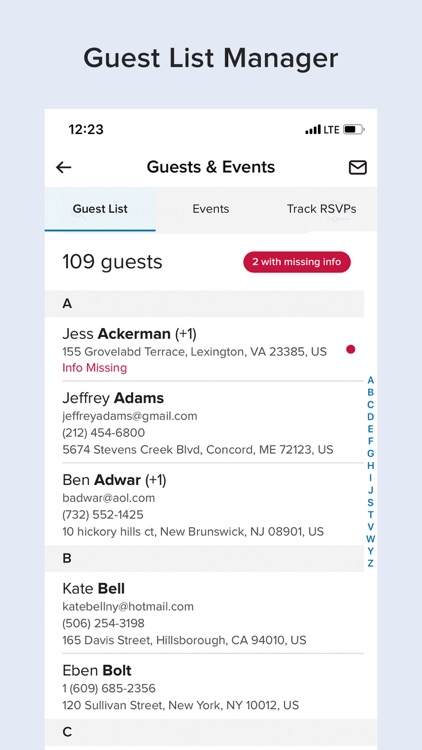Tap the LTE signal status indicator
Screen dimensions: 422x750
[322, 130]
